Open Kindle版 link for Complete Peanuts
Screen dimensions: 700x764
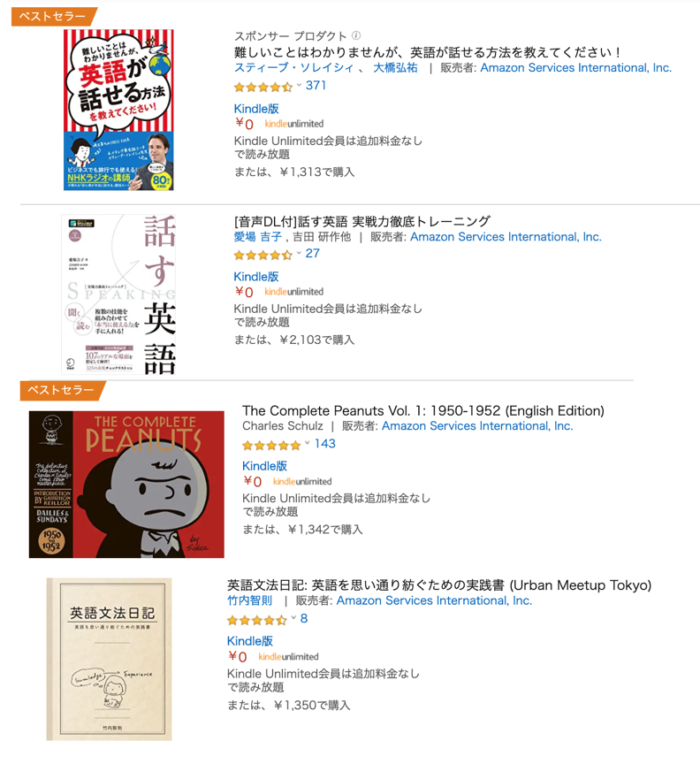click(264, 466)
